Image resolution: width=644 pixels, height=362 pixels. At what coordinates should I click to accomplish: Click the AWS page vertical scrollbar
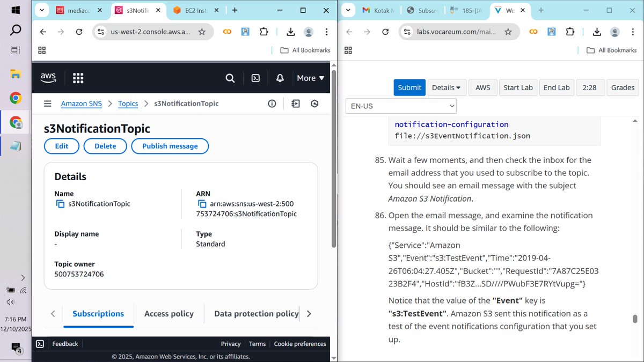(333, 158)
